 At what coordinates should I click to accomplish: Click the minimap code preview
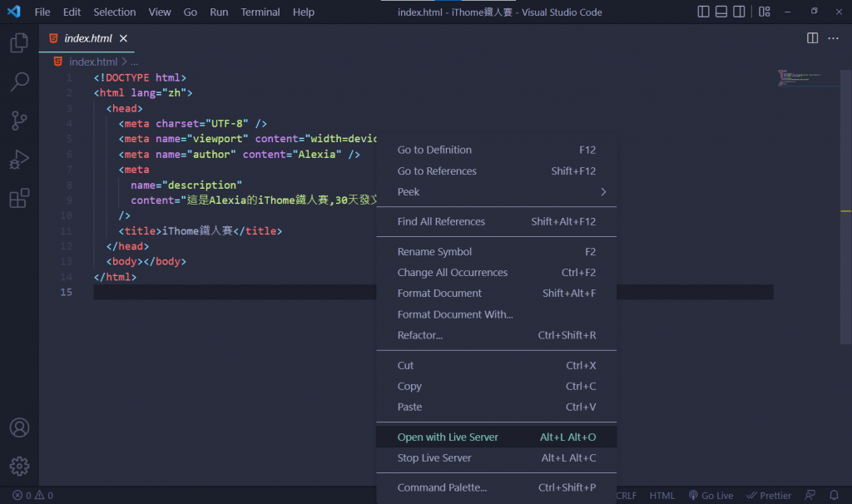tap(800, 77)
